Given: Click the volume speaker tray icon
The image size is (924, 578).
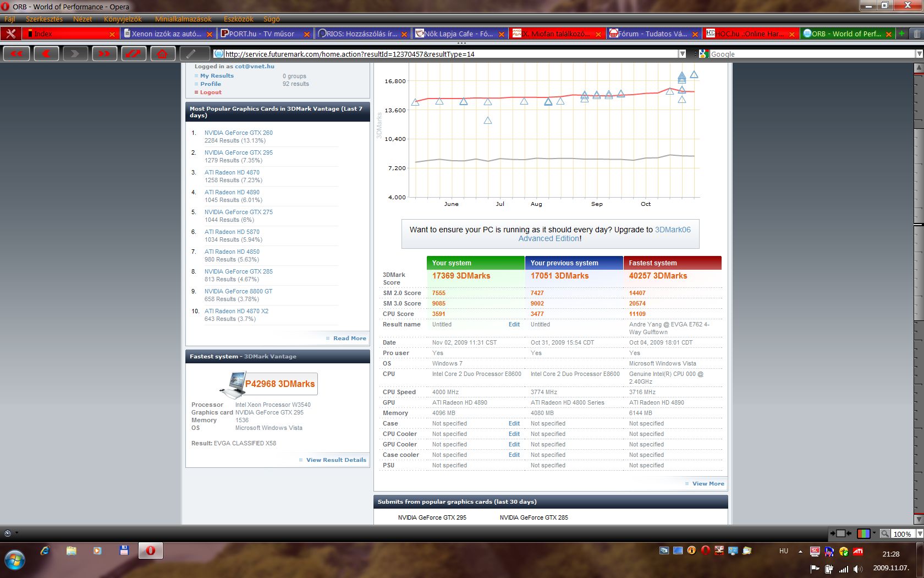Looking at the screenshot, I should tap(857, 569).
